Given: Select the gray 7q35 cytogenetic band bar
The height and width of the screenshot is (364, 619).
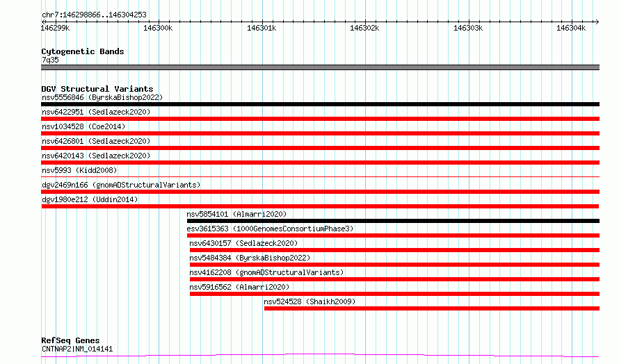Looking at the screenshot, I should 320,67.
